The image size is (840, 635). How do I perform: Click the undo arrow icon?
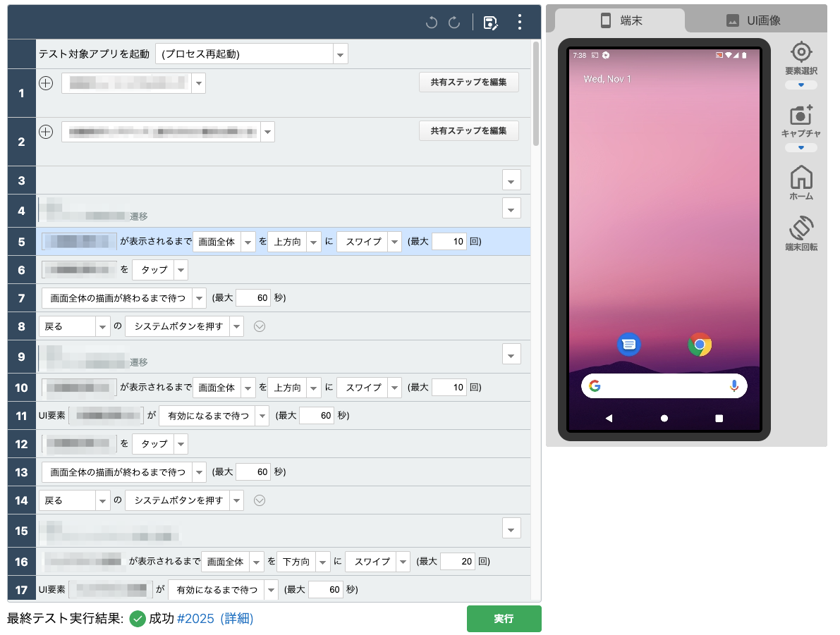pyautogui.click(x=431, y=23)
